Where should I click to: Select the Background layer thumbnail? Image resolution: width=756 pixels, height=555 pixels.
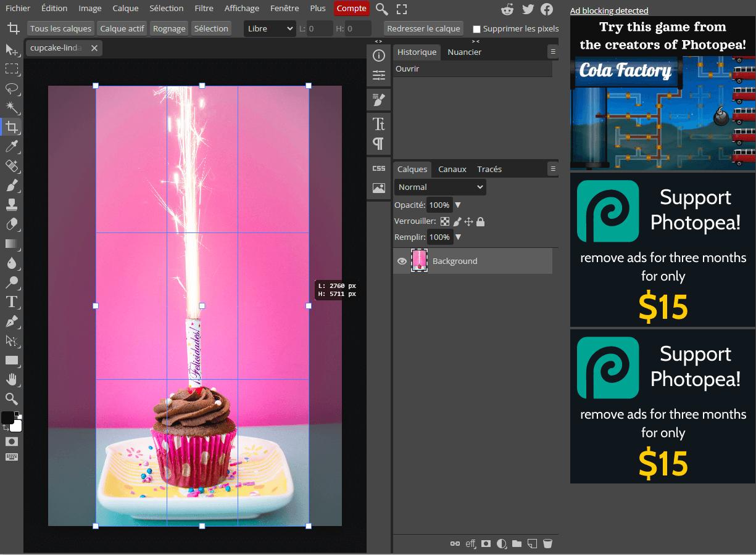point(420,261)
